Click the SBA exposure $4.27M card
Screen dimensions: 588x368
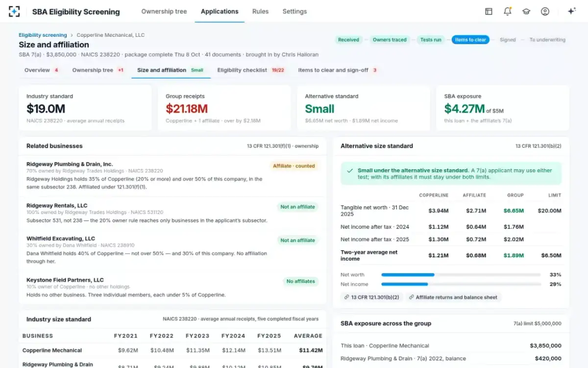click(503, 108)
